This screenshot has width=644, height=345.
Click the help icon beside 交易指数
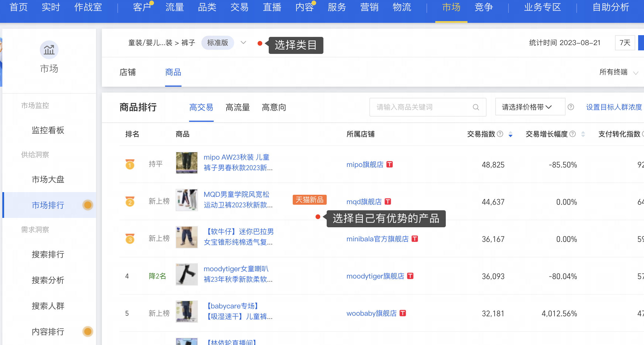tap(500, 134)
